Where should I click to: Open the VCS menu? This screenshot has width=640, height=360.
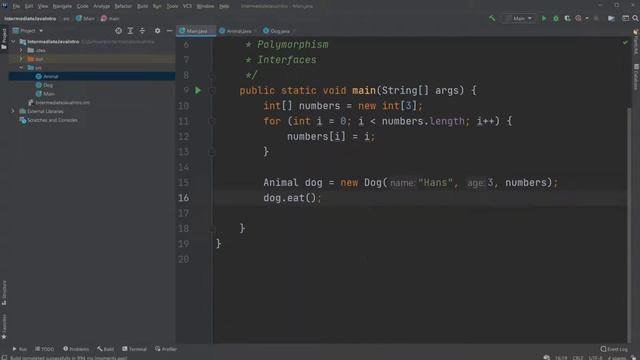point(187,6)
